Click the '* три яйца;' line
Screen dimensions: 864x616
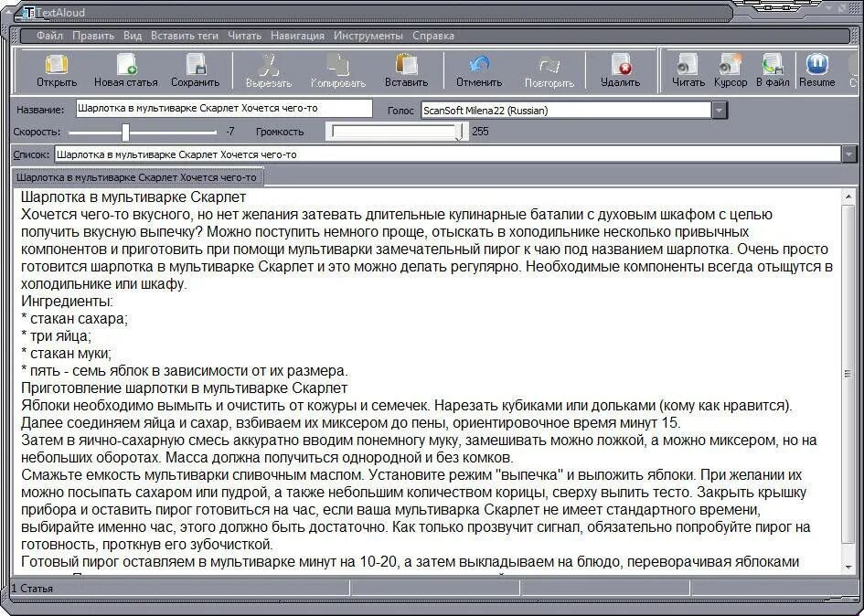tap(56, 336)
